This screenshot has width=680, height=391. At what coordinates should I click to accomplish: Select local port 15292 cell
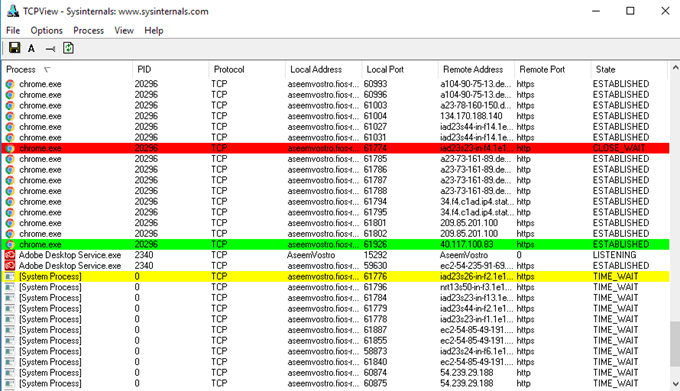(x=376, y=255)
